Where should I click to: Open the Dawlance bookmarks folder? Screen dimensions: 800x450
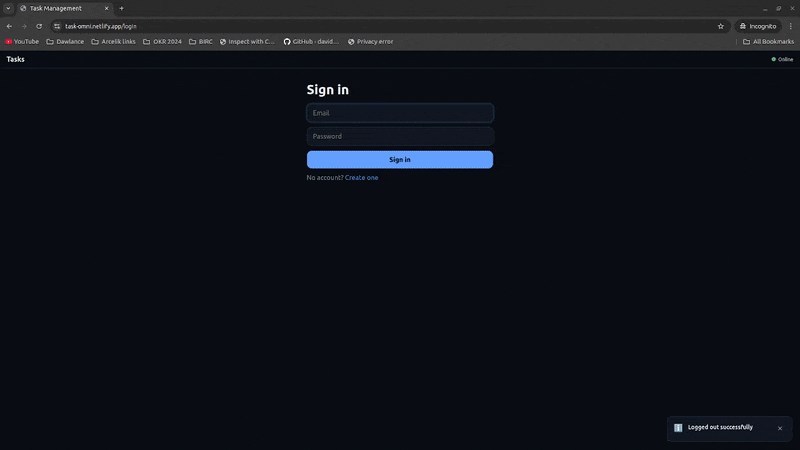[65, 41]
